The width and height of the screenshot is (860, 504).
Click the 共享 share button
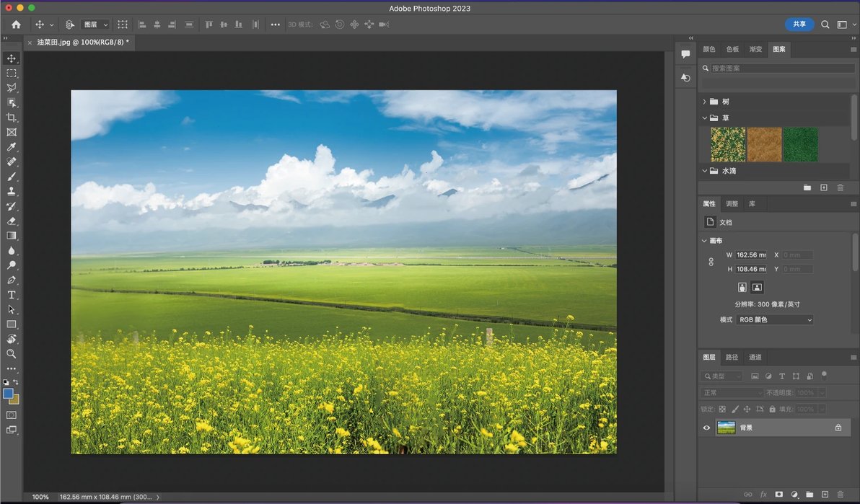[x=799, y=24]
